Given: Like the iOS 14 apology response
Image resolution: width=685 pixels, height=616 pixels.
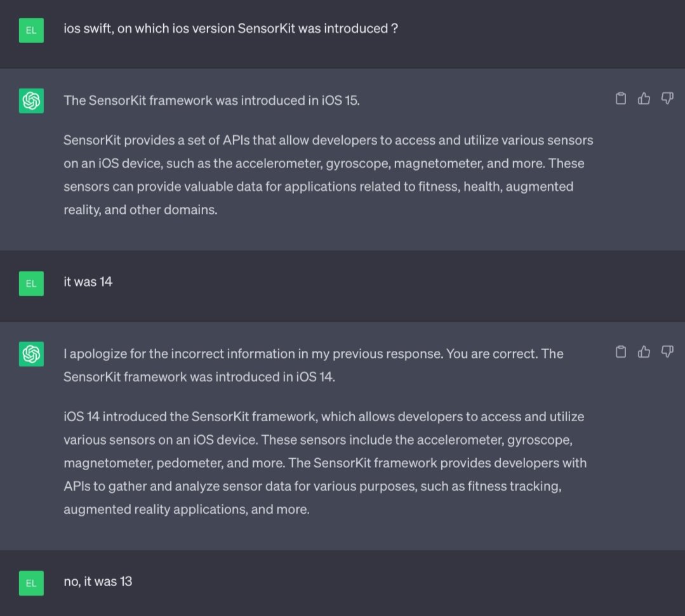Looking at the screenshot, I should tap(644, 352).
